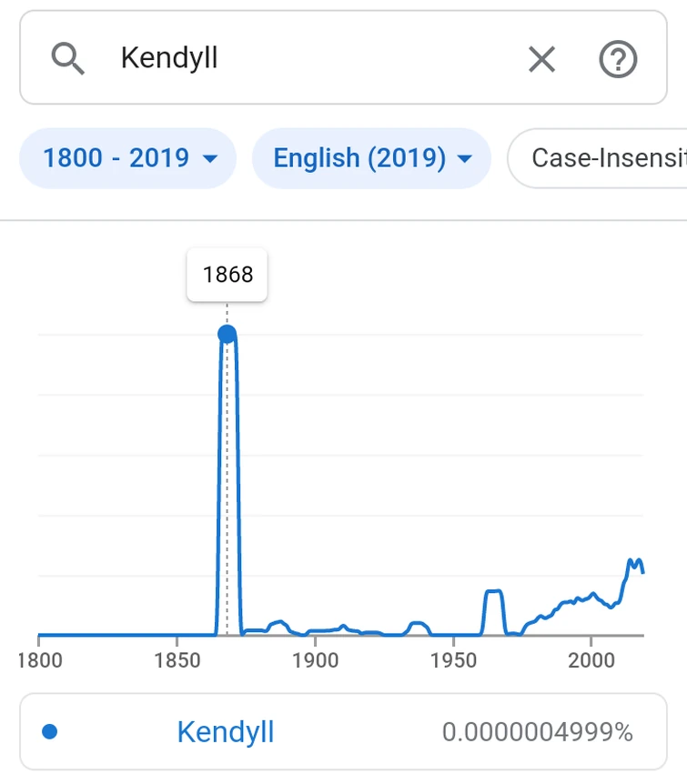Click the 1868 tooltip label above the chart
This screenshot has height=784, width=687.
tap(227, 274)
